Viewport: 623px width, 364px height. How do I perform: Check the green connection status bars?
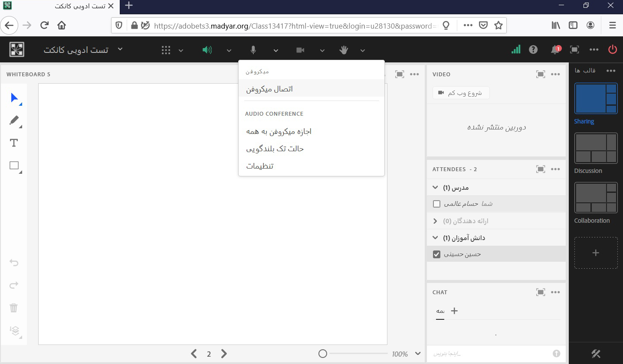pos(516,49)
